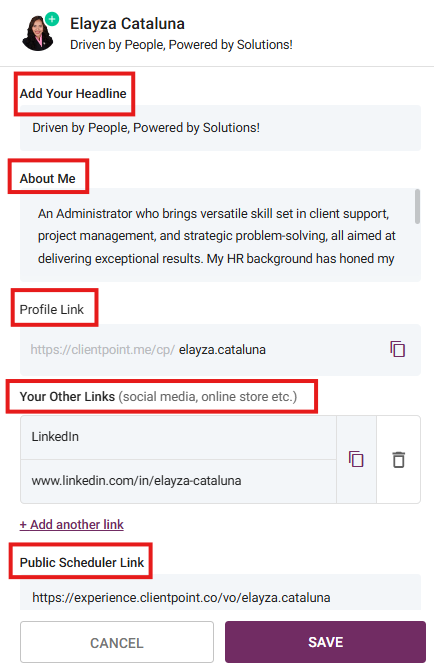Click the green plus badge on avatar
The height and width of the screenshot is (666, 434).
pyautogui.click(x=52, y=19)
